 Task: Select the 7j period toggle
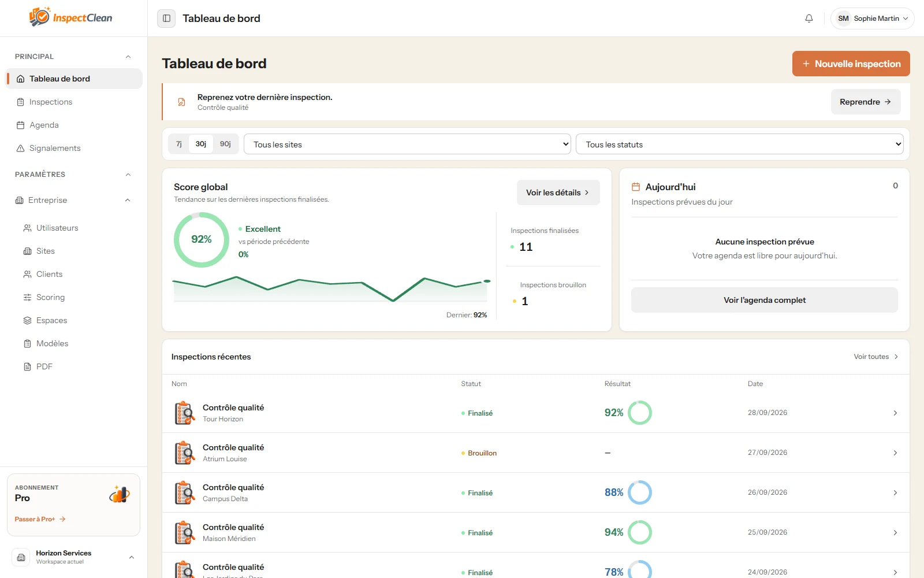tap(179, 144)
